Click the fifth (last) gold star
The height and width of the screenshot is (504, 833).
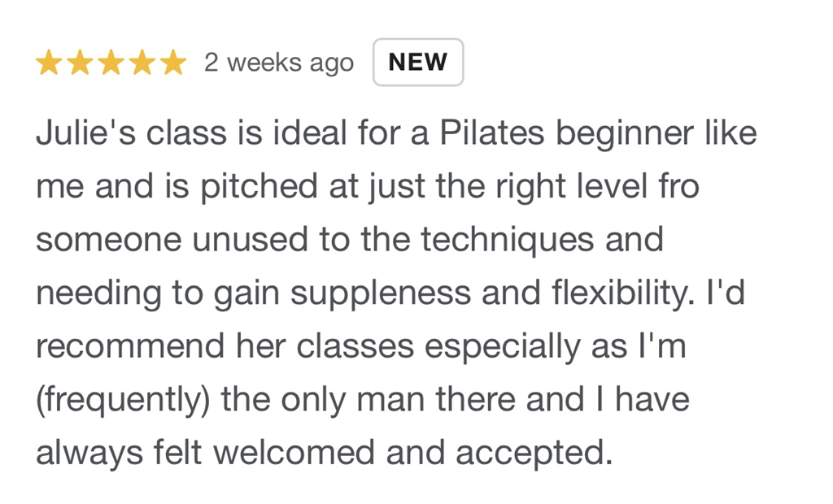coord(172,63)
